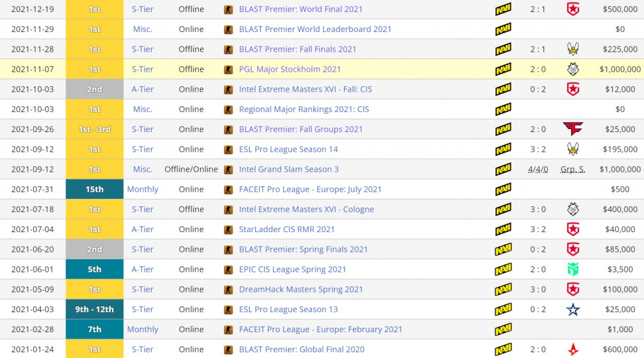Click Gambit logo in Spring Finals 2021 row
Screen dimensions: 644x358
coord(573,249)
